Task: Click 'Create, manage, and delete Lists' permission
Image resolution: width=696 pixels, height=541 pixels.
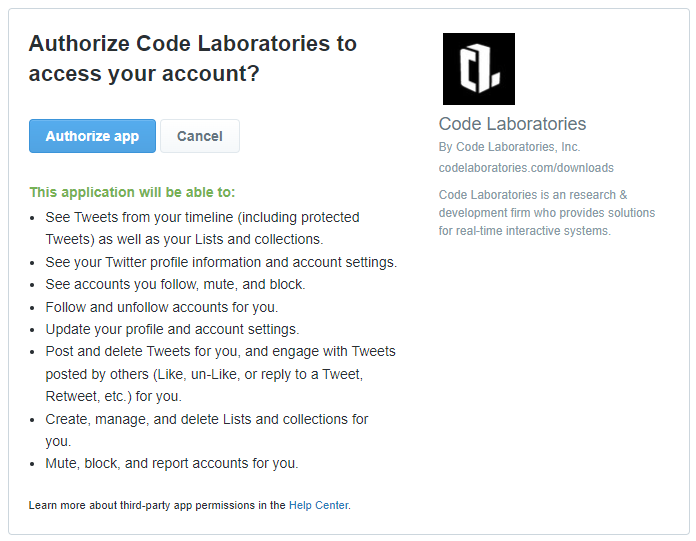Action: (x=207, y=430)
